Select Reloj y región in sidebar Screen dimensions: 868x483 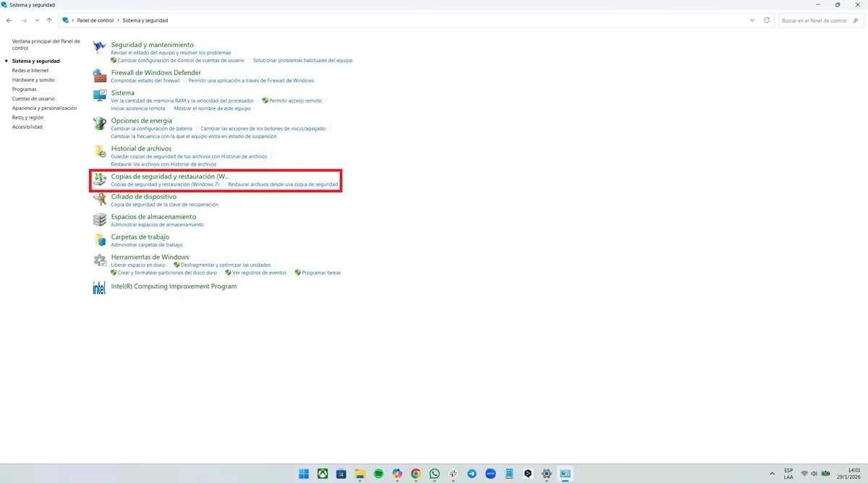tap(27, 118)
